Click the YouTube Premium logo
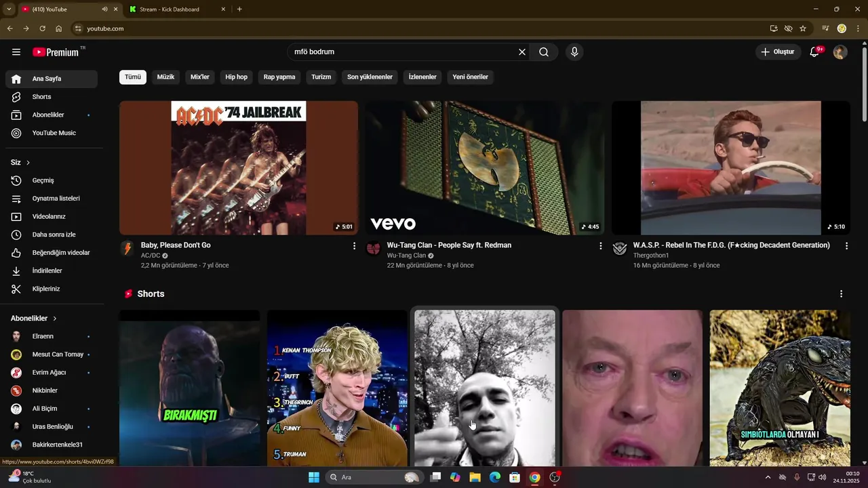 pos(56,52)
